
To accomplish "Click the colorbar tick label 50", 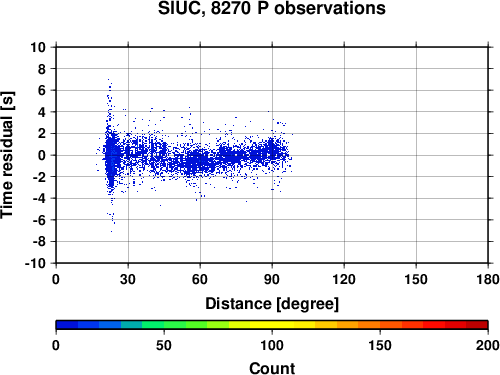I will 164,345.
